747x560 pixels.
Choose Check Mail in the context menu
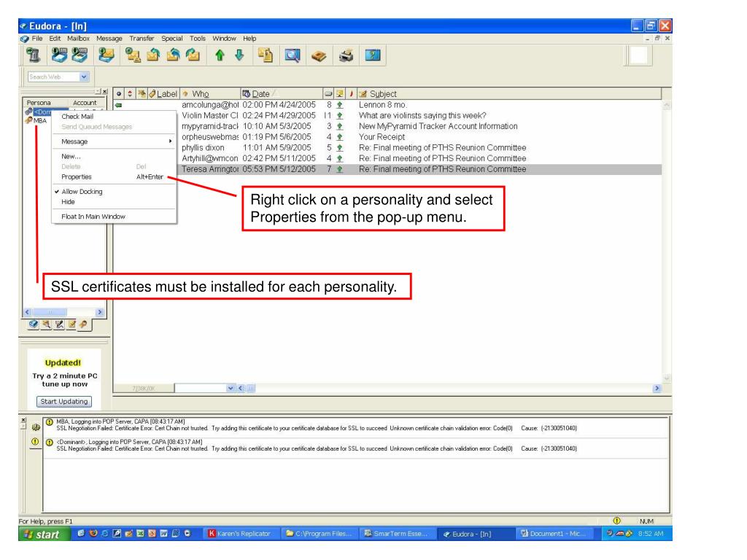(x=114, y=116)
